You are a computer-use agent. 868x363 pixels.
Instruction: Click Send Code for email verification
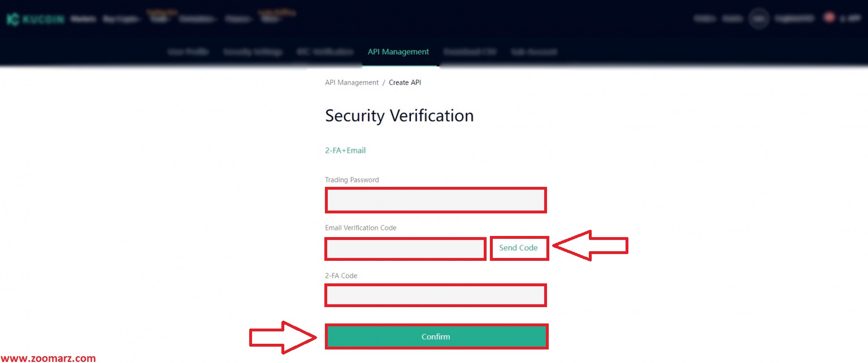click(x=519, y=248)
